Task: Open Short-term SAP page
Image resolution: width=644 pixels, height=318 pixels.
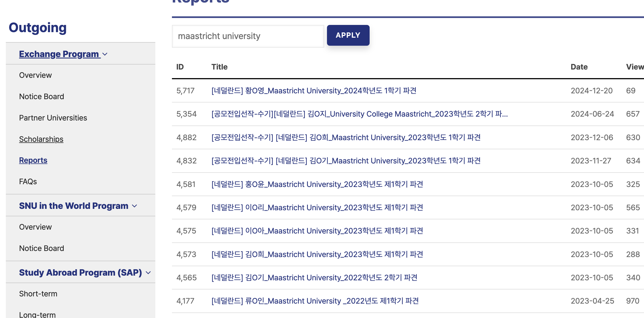Action: click(38, 294)
